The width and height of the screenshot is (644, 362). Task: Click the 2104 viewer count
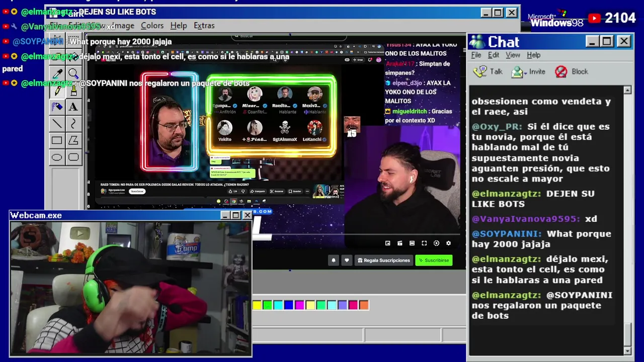[620, 18]
